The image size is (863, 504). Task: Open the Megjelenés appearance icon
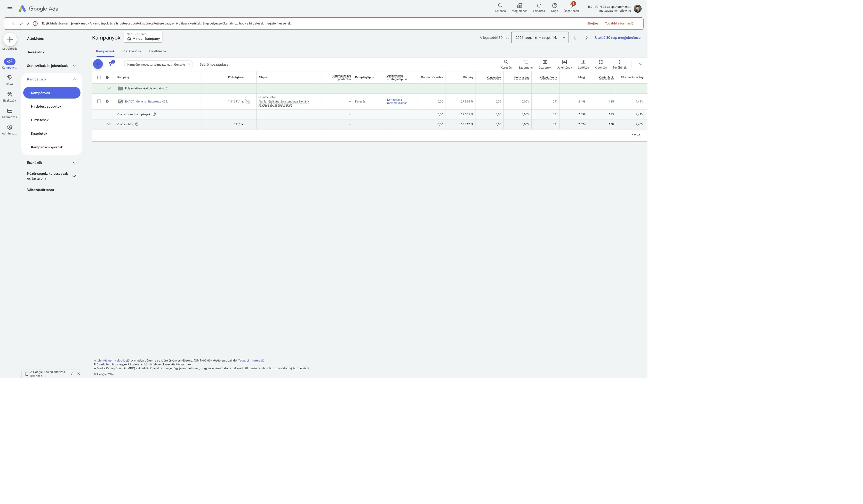(519, 8)
